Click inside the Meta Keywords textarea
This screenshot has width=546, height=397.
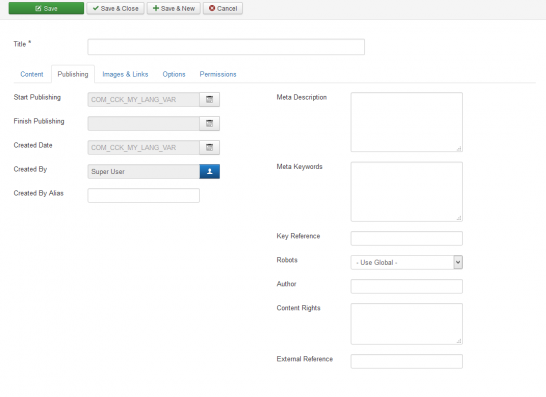pyautogui.click(x=407, y=192)
